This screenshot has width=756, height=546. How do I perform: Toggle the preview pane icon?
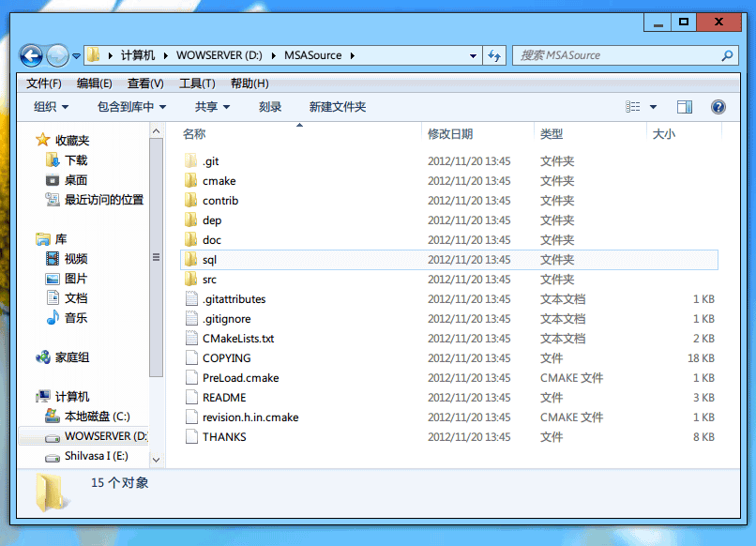click(x=685, y=107)
